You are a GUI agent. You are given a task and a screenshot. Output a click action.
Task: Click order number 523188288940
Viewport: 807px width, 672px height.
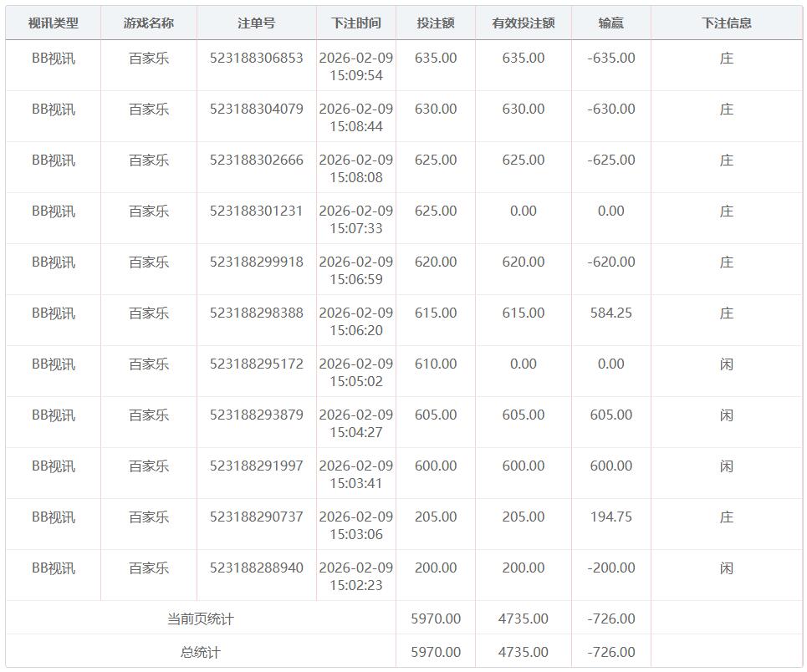(x=256, y=568)
